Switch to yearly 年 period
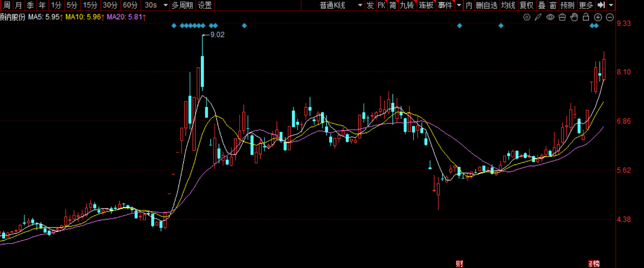 click(42, 5)
